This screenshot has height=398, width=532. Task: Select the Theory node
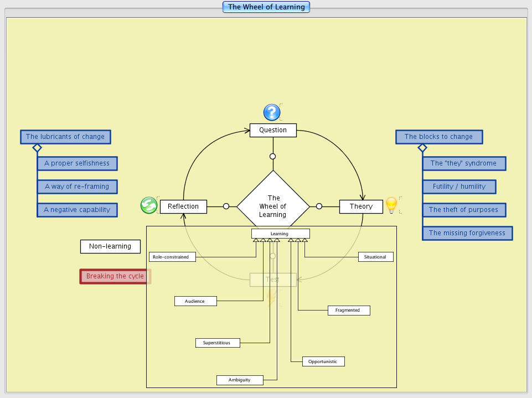coord(361,206)
